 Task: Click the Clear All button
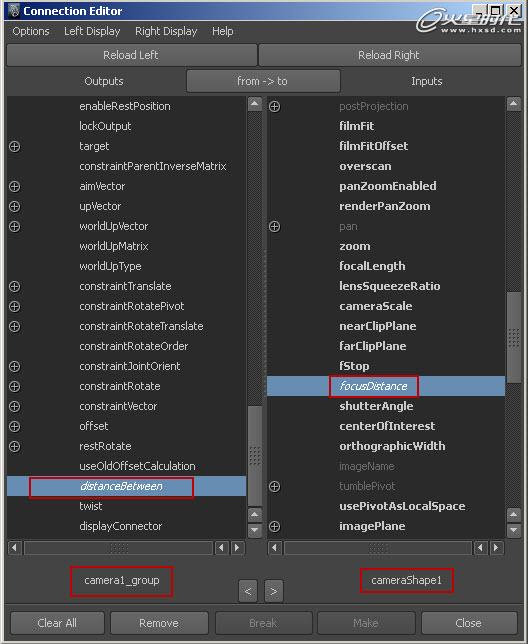click(57, 623)
